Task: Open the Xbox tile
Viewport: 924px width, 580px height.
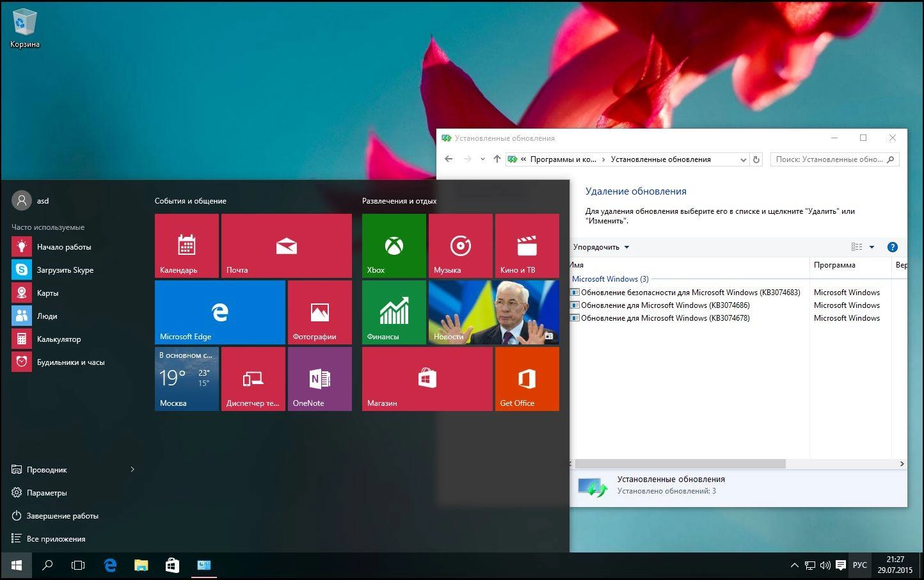Action: pyautogui.click(x=394, y=246)
